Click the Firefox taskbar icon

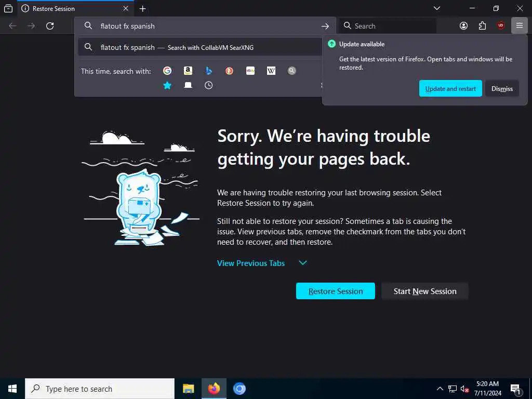coord(214,389)
